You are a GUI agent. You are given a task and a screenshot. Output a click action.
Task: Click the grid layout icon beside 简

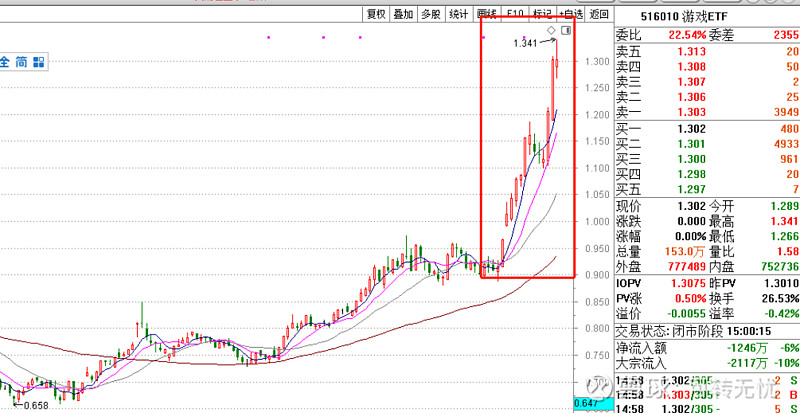pos(39,62)
